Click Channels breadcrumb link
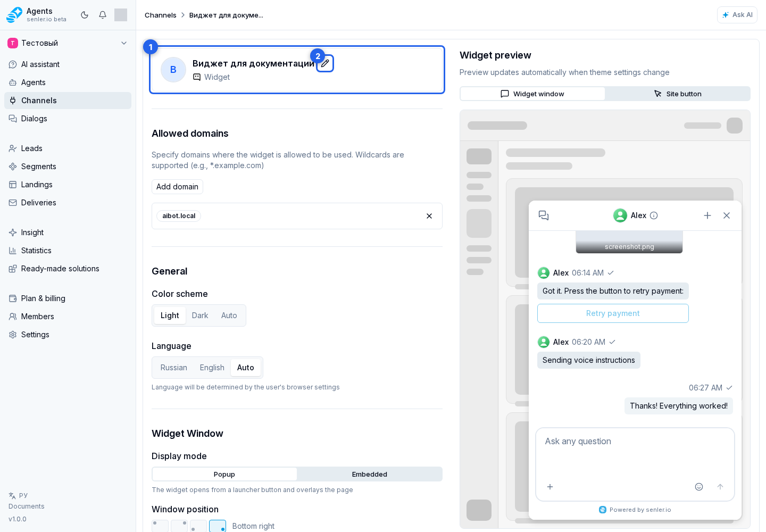Image resolution: width=766 pixels, height=532 pixels. coord(161,15)
